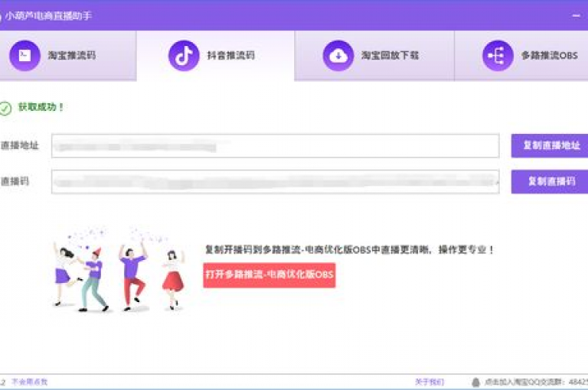Click the QQ group bell icon in status bar

[x=475, y=382]
